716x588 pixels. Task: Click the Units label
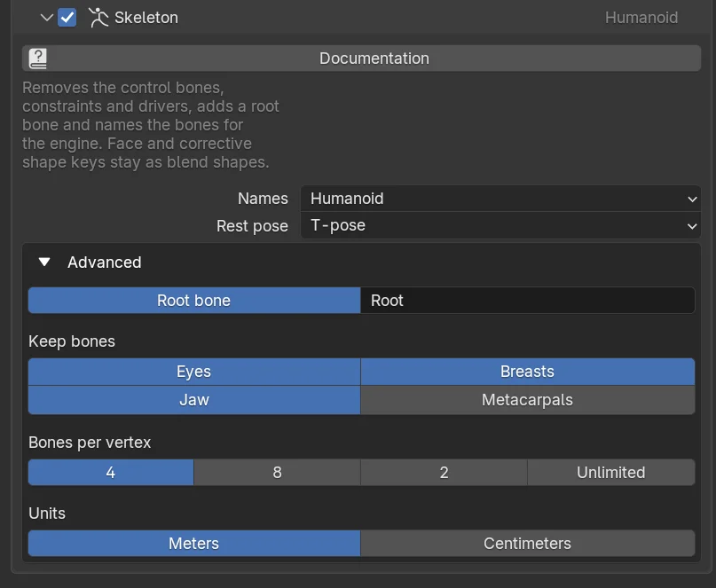47,514
